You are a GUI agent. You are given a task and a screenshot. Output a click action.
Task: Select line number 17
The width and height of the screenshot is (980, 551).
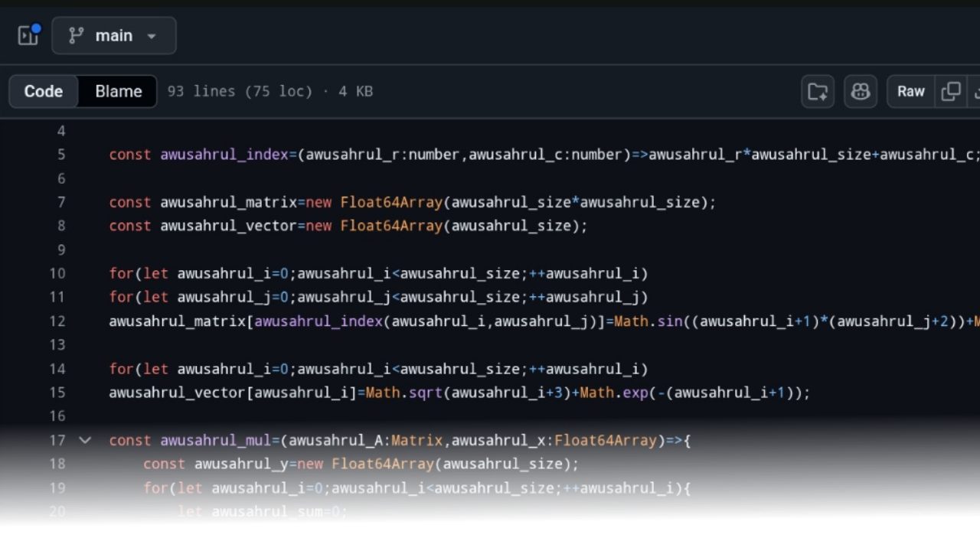57,440
